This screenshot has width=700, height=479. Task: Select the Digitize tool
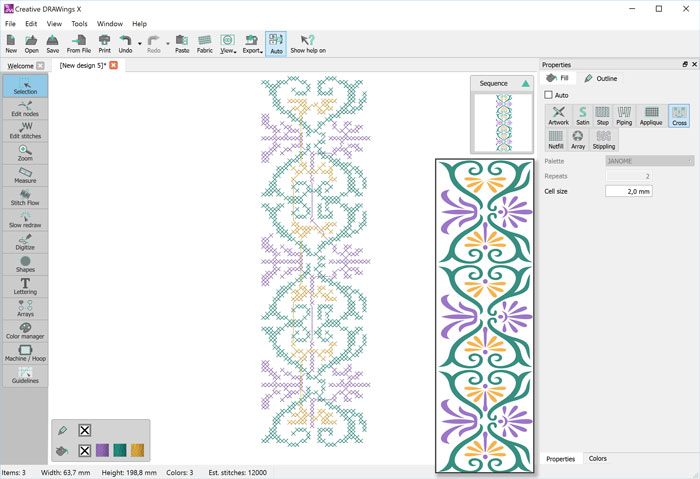click(25, 240)
